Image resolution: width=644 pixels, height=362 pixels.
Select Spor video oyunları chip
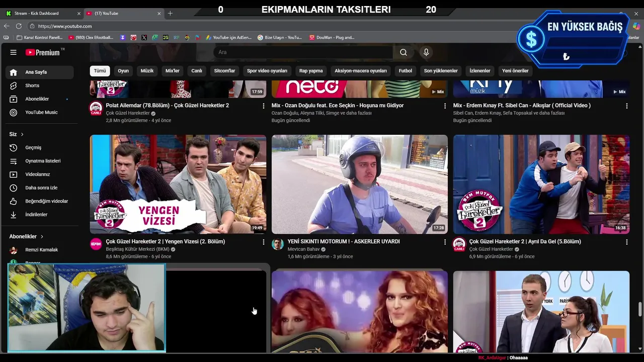point(267,71)
